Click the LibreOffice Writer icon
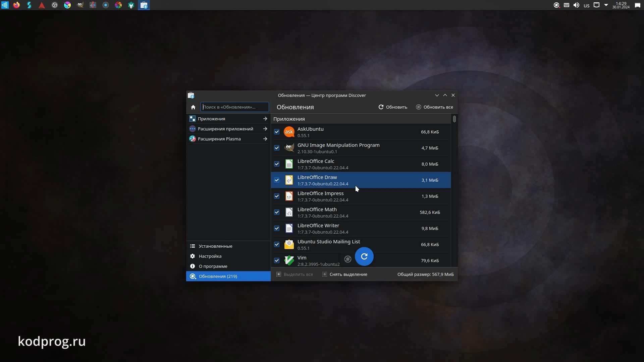 click(289, 228)
